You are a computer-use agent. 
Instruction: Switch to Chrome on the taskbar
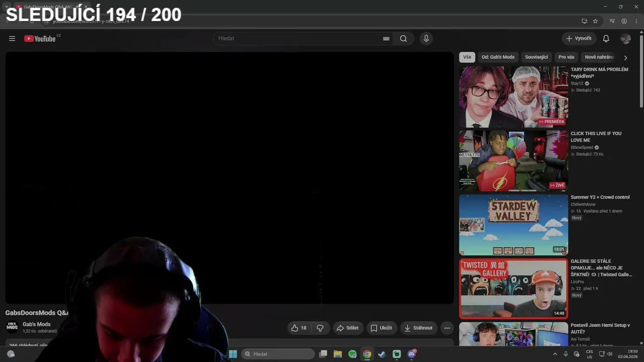pyautogui.click(x=367, y=354)
